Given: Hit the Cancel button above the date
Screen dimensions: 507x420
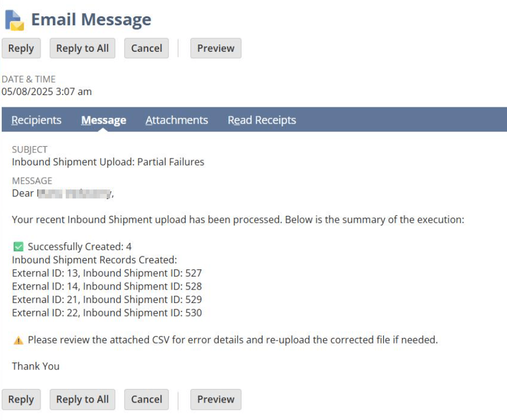Looking at the screenshot, I should point(147,48).
